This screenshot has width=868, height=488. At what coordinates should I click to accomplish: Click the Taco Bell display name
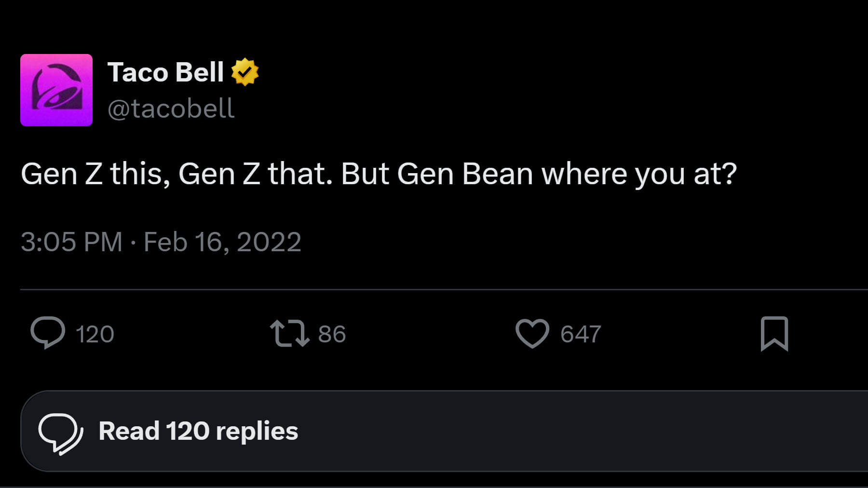click(165, 72)
